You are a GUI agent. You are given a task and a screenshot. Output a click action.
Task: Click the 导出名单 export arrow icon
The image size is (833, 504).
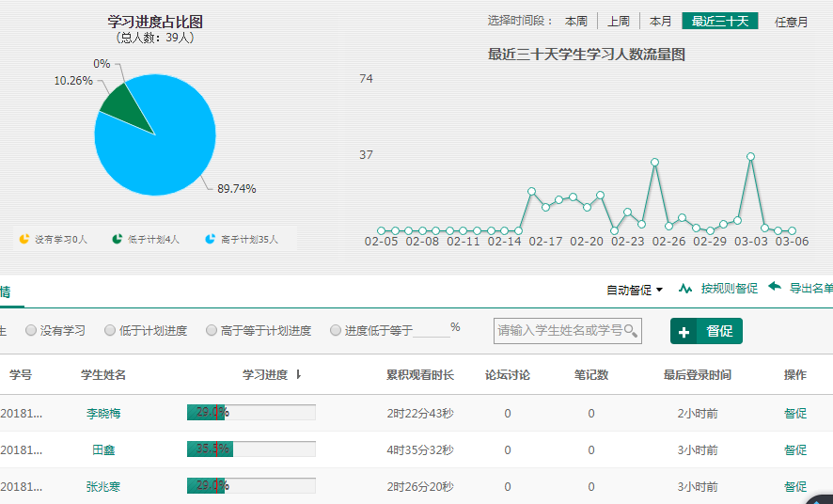(775, 287)
